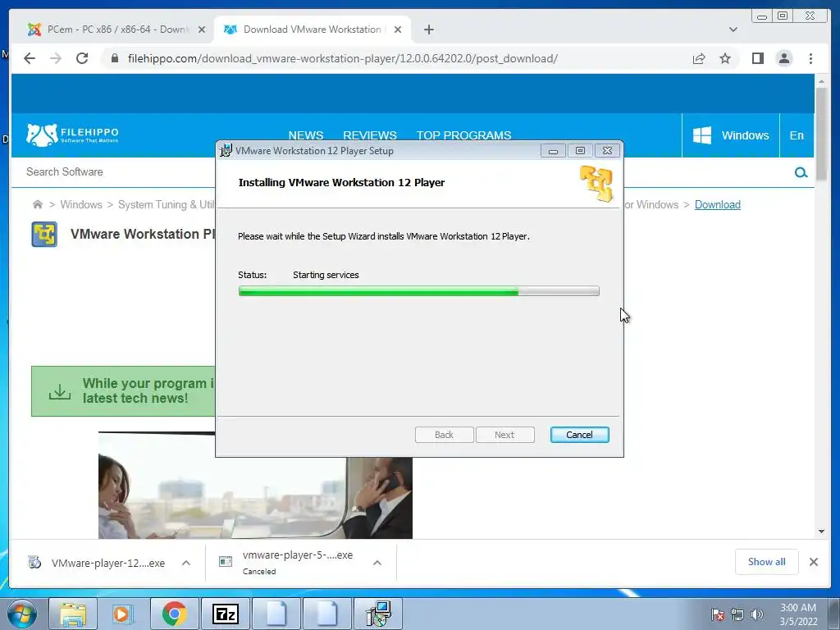Screen dimensions: 840x630
Task: Expand the tab search chevron
Action: click(733, 30)
